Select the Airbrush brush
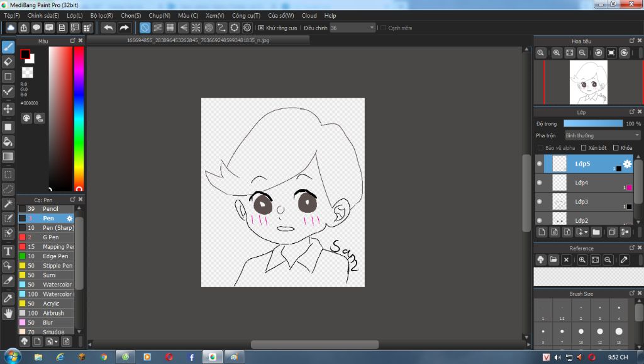This screenshot has width=644, height=364. click(x=47, y=313)
